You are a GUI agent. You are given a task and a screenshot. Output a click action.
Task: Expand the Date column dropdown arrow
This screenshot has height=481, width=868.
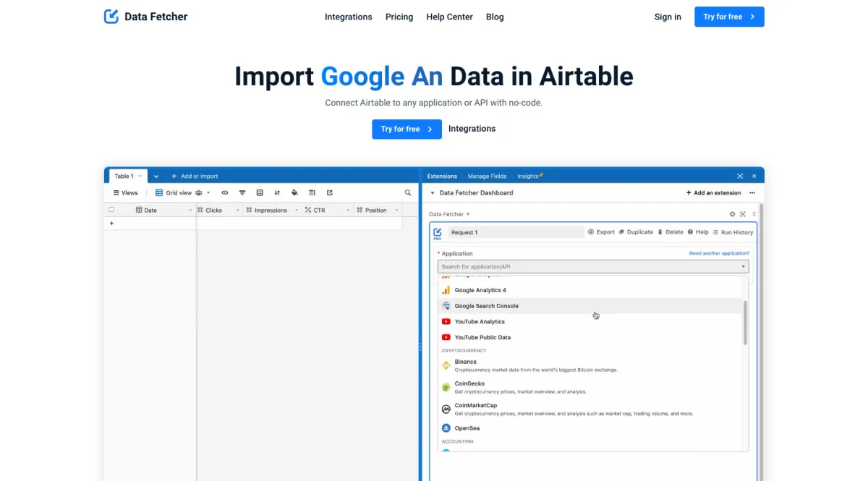[x=191, y=210]
